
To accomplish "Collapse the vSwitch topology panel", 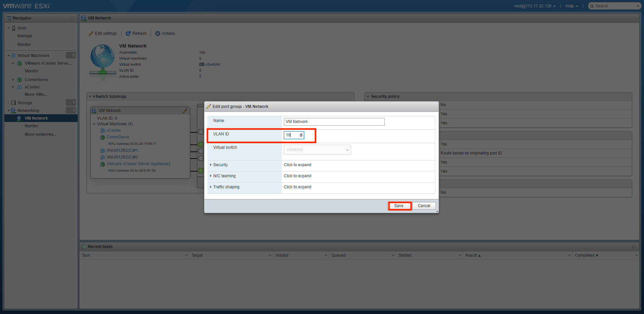I will [x=90, y=97].
